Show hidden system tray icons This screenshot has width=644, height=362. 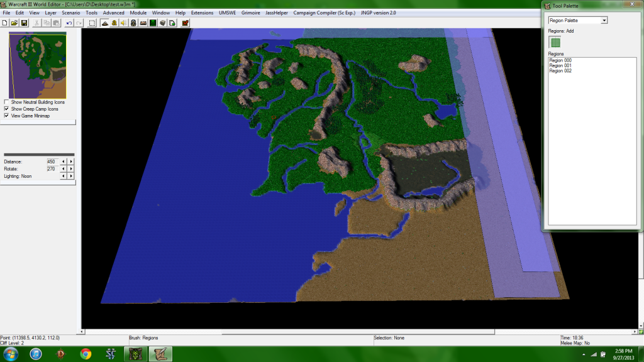tap(584, 354)
